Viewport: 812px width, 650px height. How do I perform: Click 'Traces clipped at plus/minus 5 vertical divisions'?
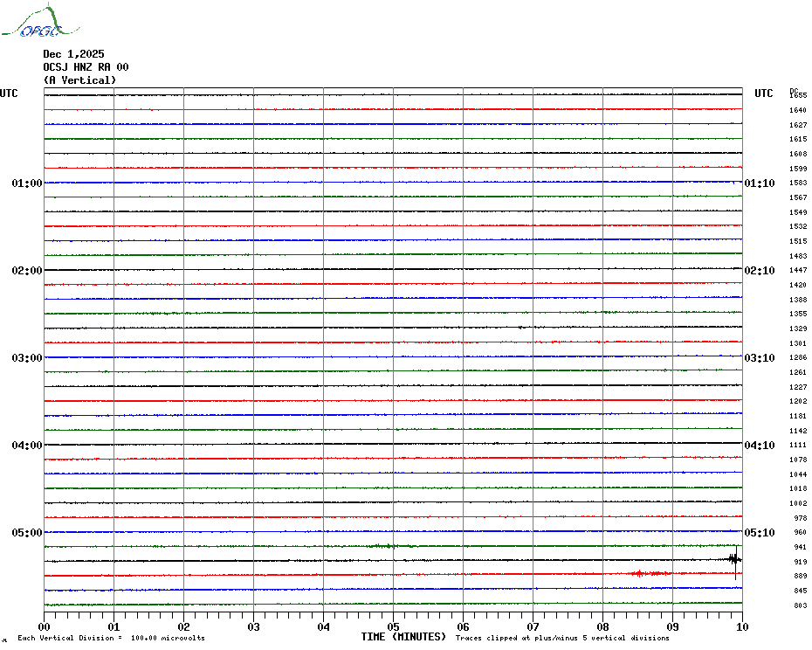(x=562, y=638)
